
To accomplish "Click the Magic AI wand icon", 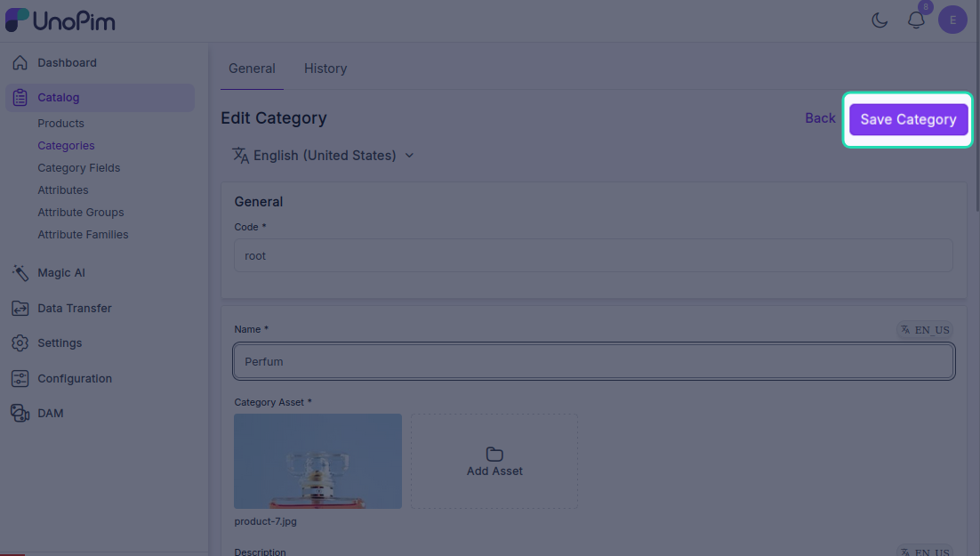I will tap(20, 273).
